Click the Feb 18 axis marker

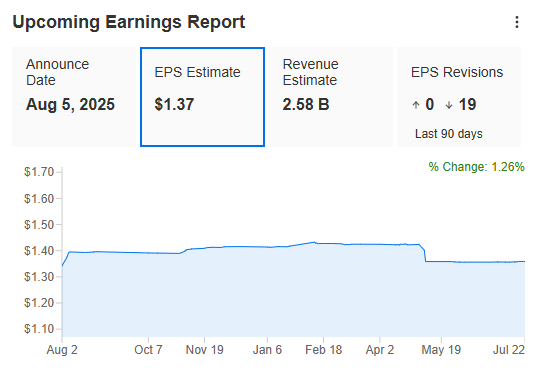[x=324, y=350]
